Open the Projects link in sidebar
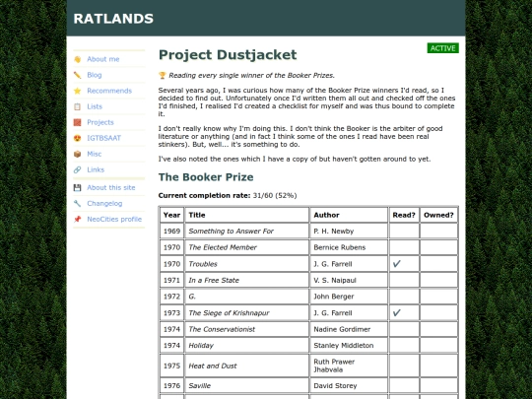This screenshot has height=399, width=532. point(100,122)
